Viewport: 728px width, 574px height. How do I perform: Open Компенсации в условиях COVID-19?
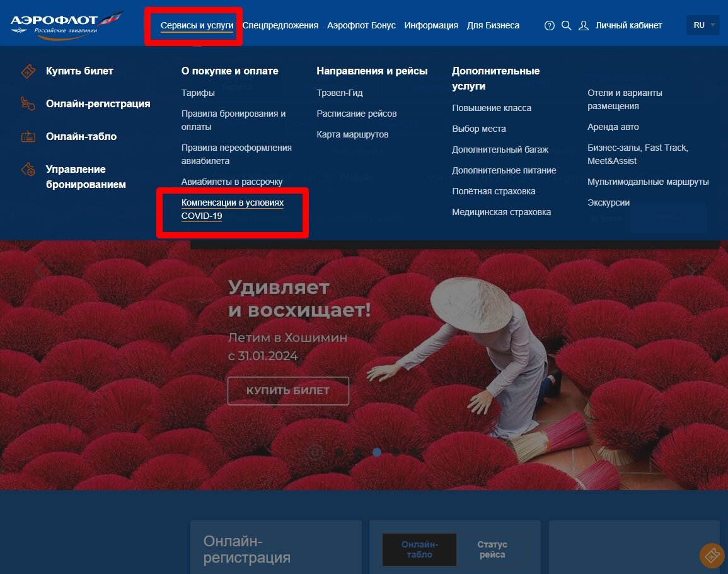pos(232,209)
